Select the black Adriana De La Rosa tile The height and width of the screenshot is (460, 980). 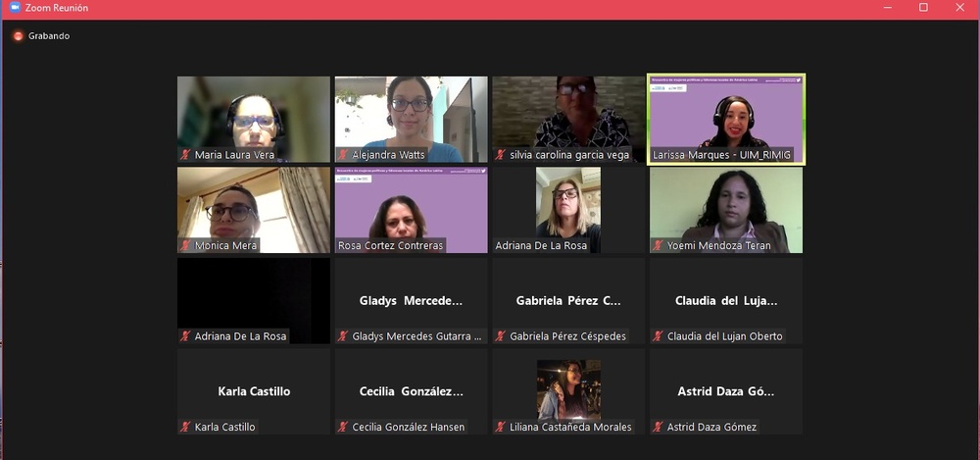click(x=254, y=300)
